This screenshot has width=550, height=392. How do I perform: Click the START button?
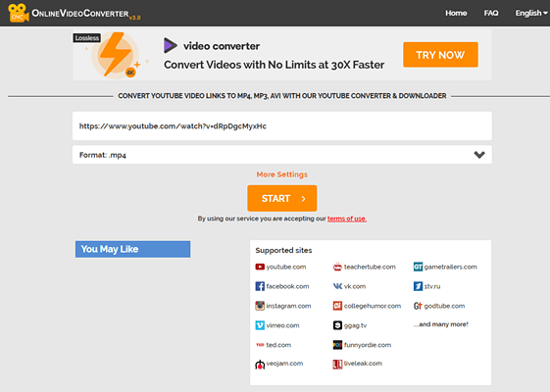(x=282, y=199)
